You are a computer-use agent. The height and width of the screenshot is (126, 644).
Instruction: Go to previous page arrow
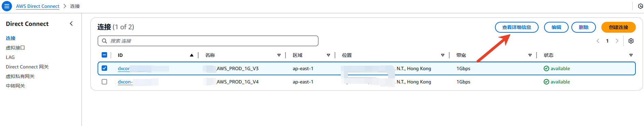[598, 41]
